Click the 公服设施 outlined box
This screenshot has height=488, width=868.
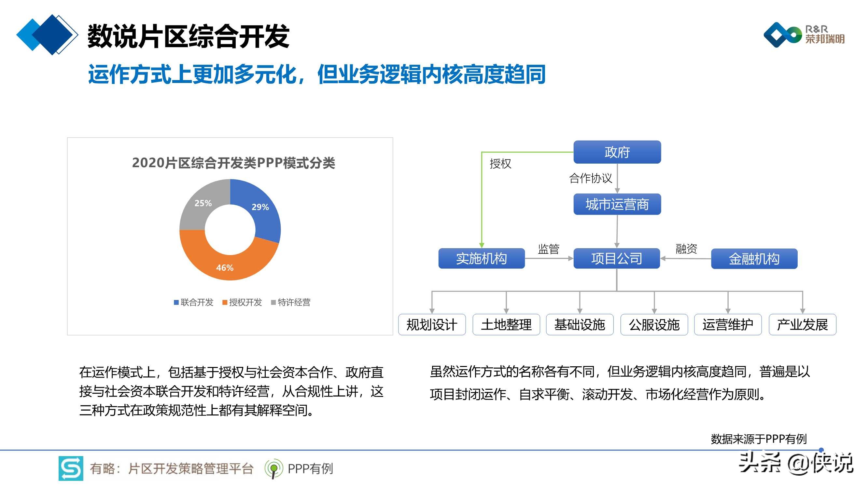point(654,324)
